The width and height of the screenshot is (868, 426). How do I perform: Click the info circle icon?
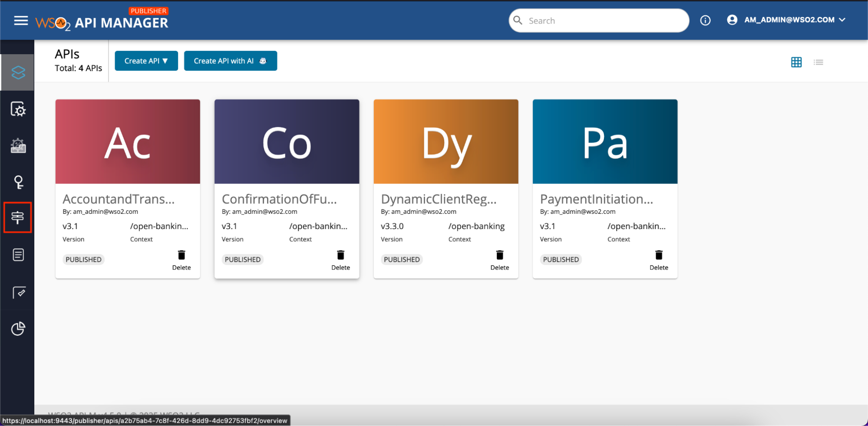705,20
